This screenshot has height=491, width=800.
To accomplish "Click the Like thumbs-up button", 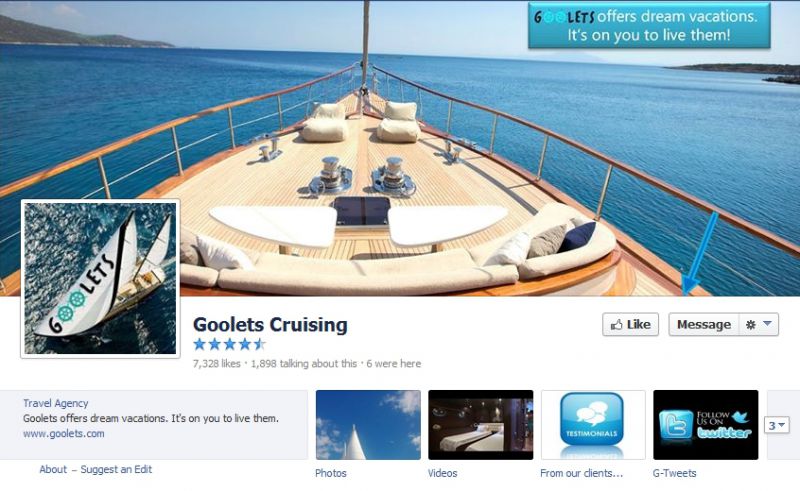I will coord(630,325).
